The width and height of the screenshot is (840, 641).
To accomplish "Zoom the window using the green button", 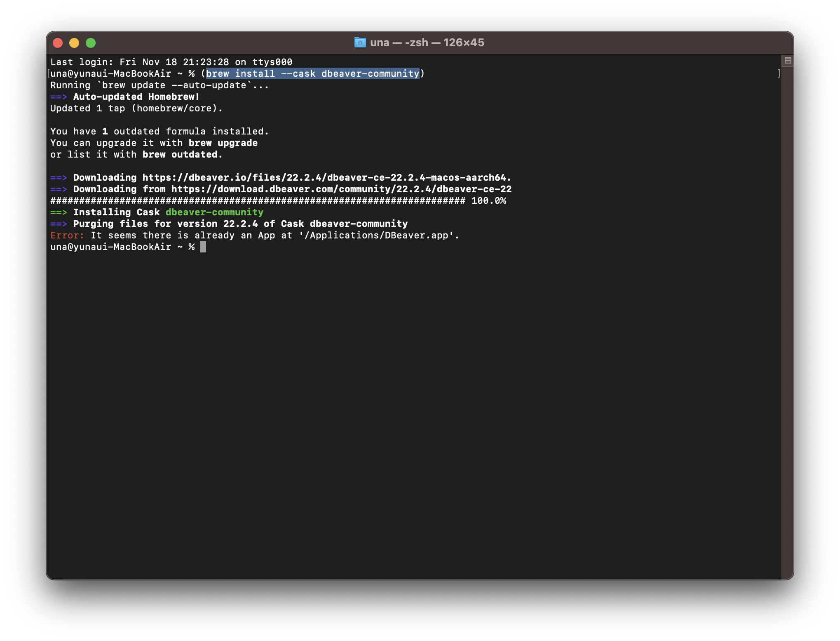I will click(91, 43).
